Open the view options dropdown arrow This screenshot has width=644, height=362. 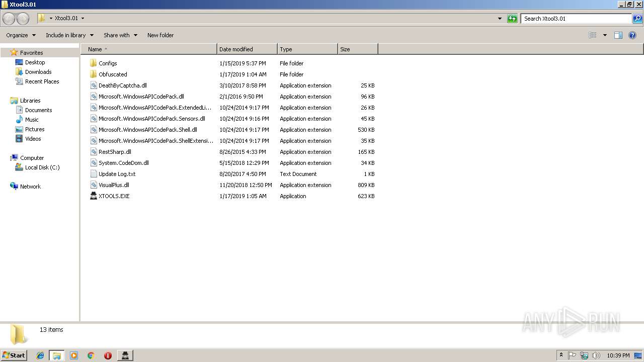tap(605, 35)
